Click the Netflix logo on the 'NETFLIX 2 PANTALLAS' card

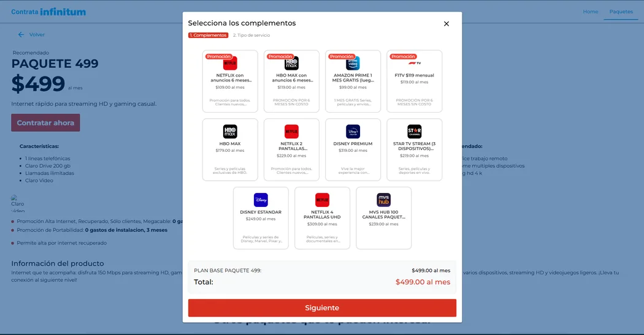[291, 132]
